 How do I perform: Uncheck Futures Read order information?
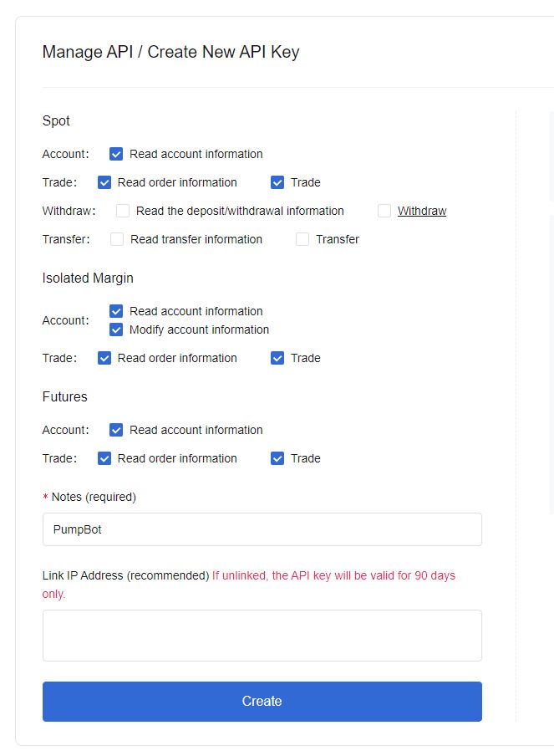pos(104,458)
